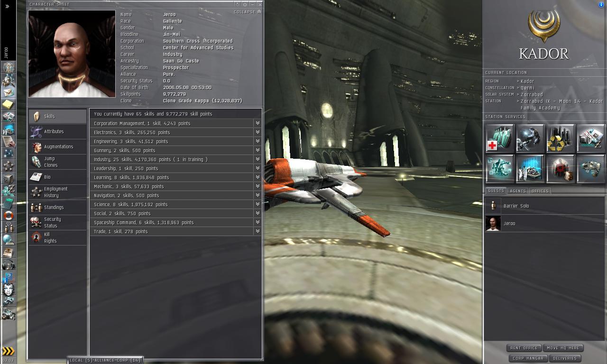Expand the Trade skill group
Image resolution: width=607 pixels, height=364 pixels.
click(258, 231)
